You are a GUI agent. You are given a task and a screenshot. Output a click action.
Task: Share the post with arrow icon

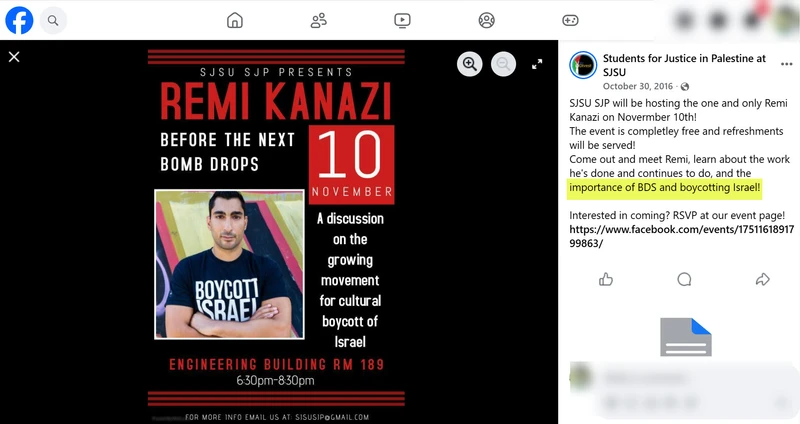point(762,279)
